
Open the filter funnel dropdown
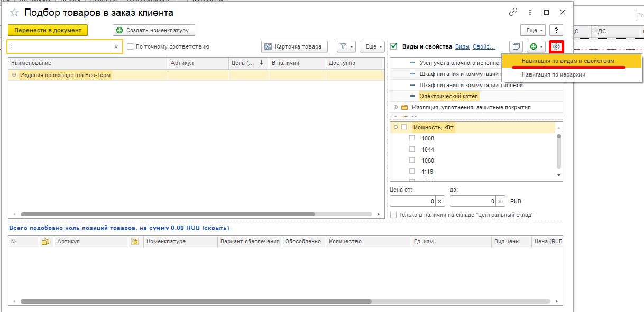tap(346, 46)
